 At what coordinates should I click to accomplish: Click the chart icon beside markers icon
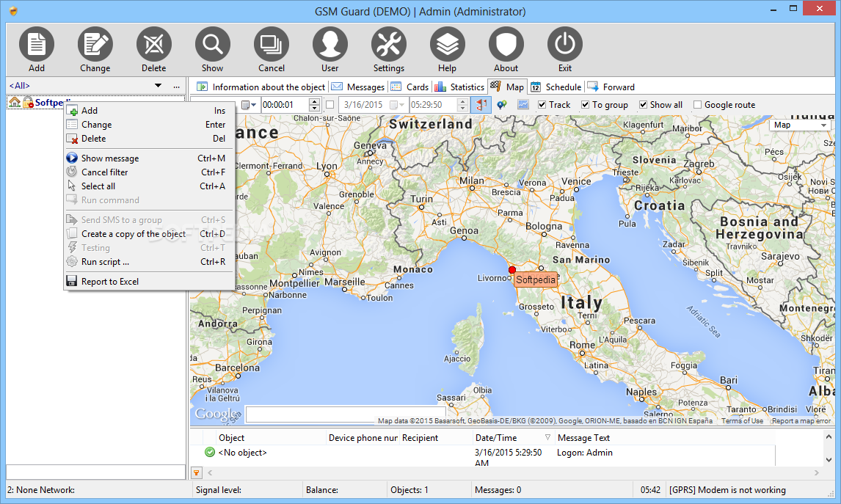[523, 105]
